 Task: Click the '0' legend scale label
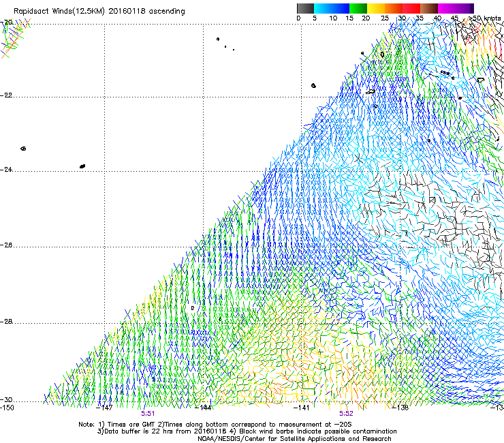click(x=298, y=18)
